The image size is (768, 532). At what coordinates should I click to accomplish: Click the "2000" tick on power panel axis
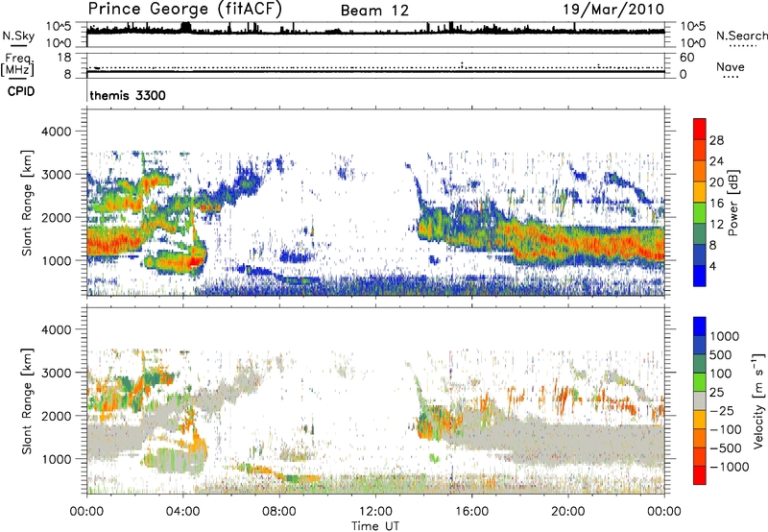(56, 218)
